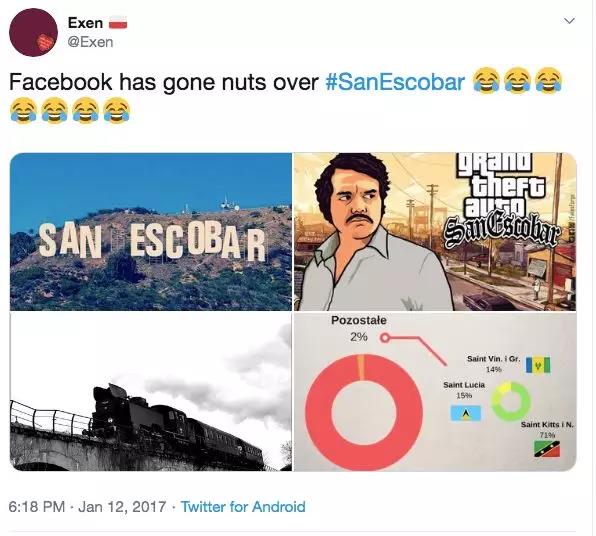Open the Pozostałe donut chart image
596x536 pixels.
435,392
